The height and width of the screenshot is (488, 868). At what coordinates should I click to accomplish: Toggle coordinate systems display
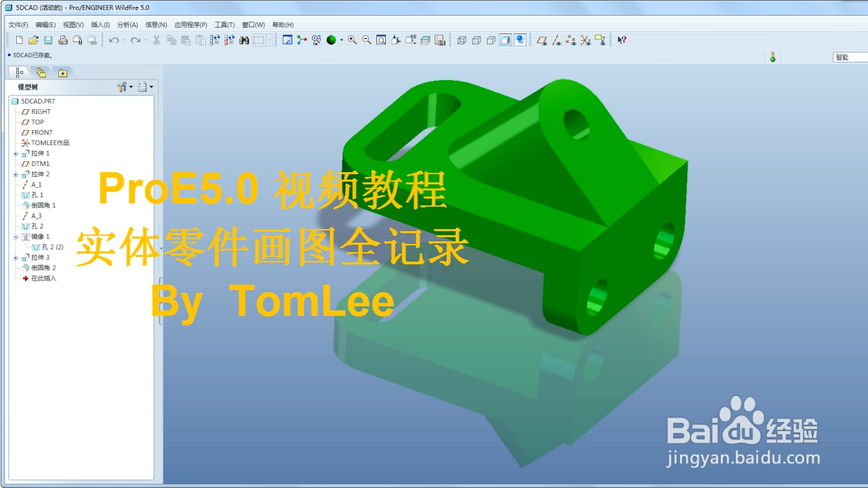point(586,40)
